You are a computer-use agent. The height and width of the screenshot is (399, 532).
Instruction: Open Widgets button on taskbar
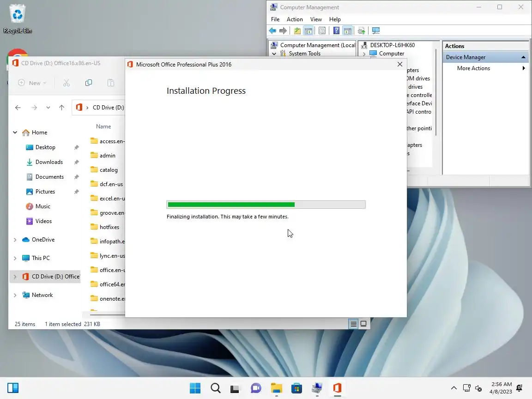pyautogui.click(x=13, y=388)
